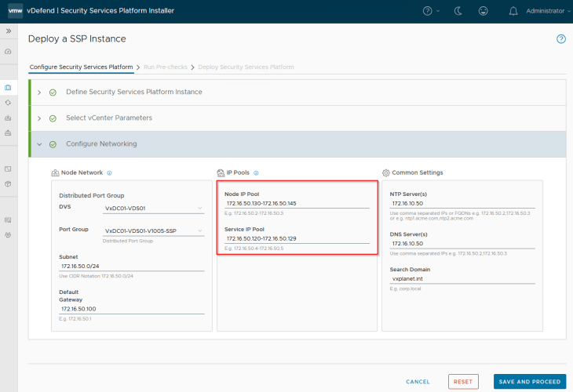Open the DVS dropdown

tap(153, 208)
